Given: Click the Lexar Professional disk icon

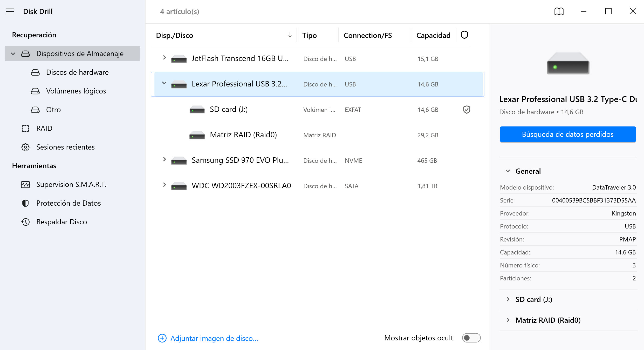Looking at the screenshot, I should 179,84.
